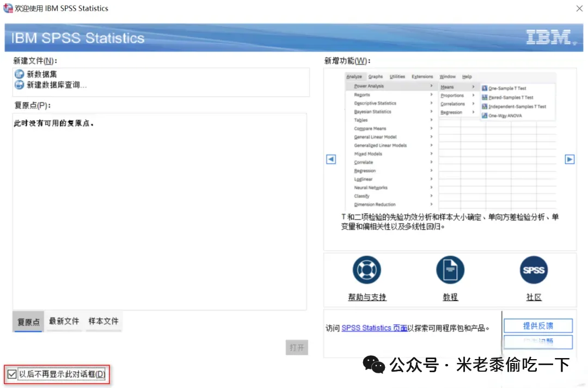Switch to the 样本文件 tab
The width and height of the screenshot is (588, 388).
coord(103,321)
